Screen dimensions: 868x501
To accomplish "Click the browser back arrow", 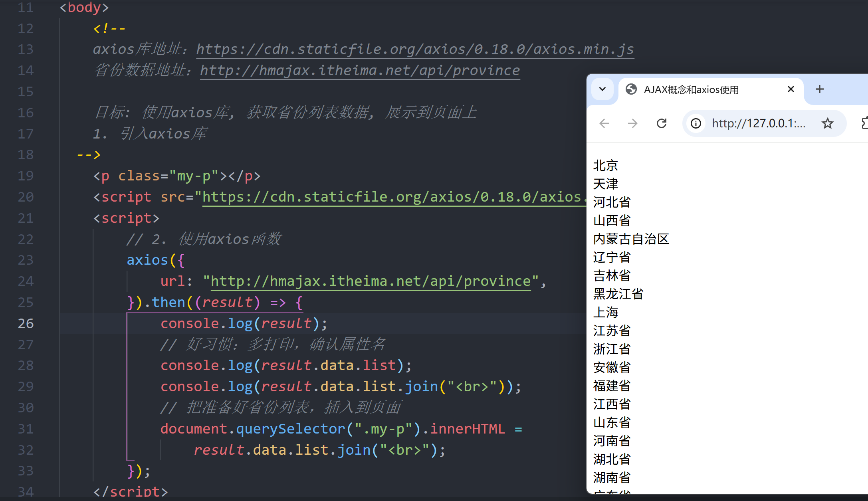I will click(604, 123).
